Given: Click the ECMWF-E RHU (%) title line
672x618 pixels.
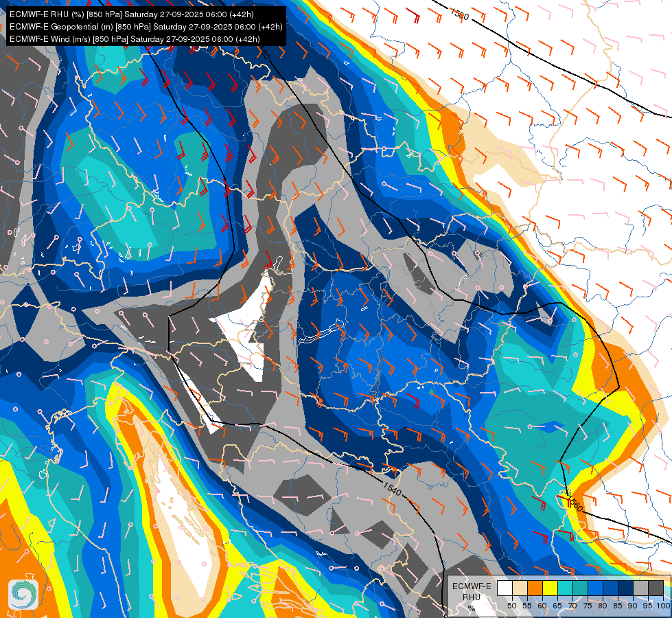Looking at the screenshot, I should (x=132, y=14).
